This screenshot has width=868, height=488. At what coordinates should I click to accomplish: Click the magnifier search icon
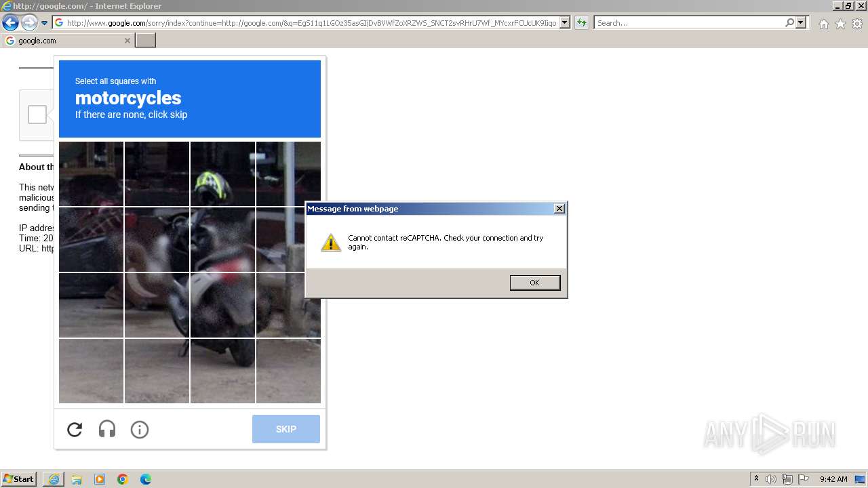[x=789, y=23]
